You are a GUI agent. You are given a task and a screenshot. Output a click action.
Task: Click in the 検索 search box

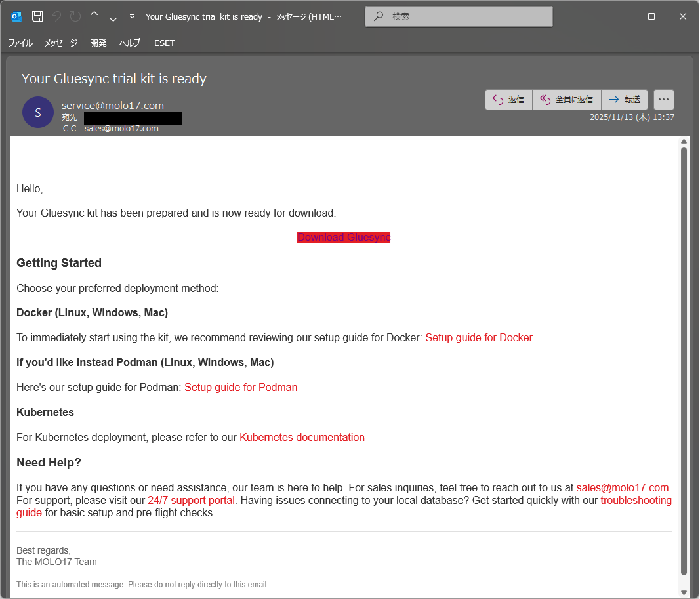coord(459,16)
